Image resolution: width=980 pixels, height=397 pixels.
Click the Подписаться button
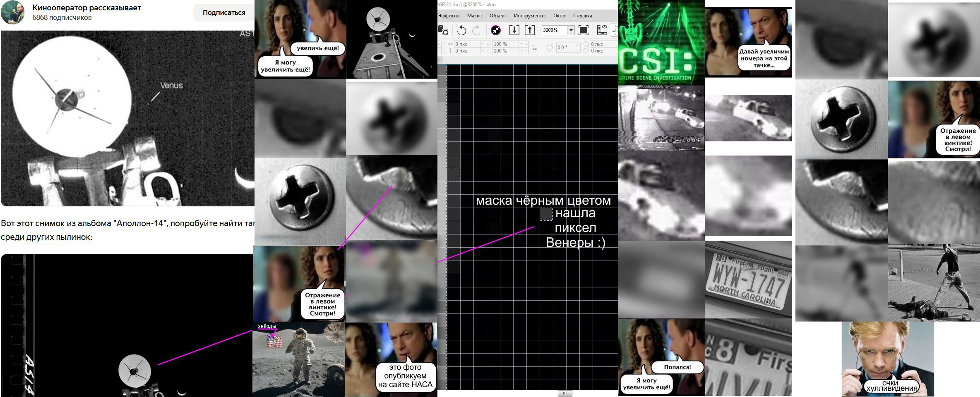click(x=224, y=12)
